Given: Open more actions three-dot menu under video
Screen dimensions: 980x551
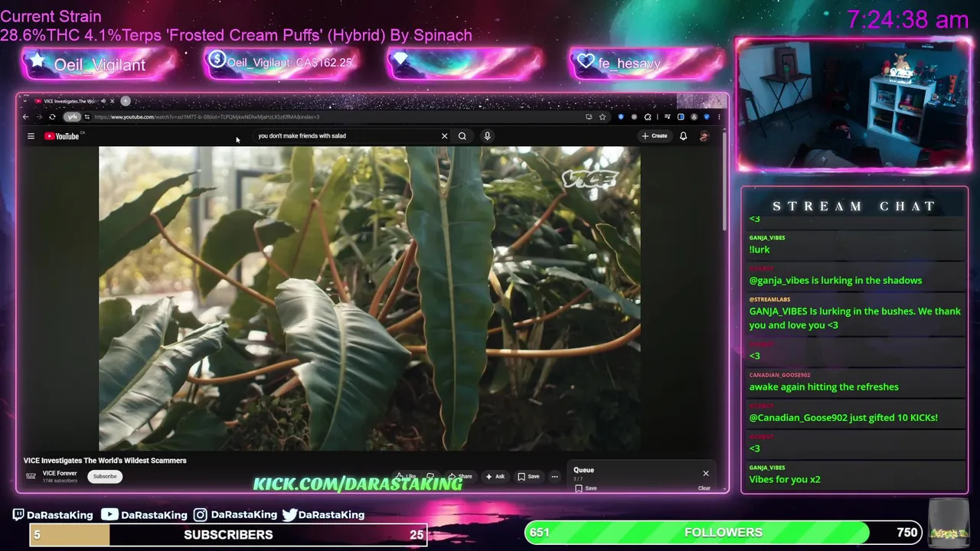Looking at the screenshot, I should coord(555,476).
